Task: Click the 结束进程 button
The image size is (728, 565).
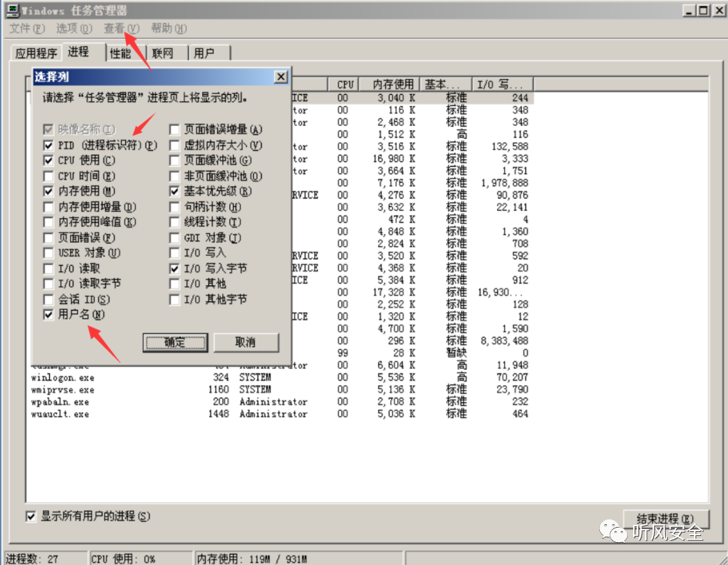Action: [665, 518]
